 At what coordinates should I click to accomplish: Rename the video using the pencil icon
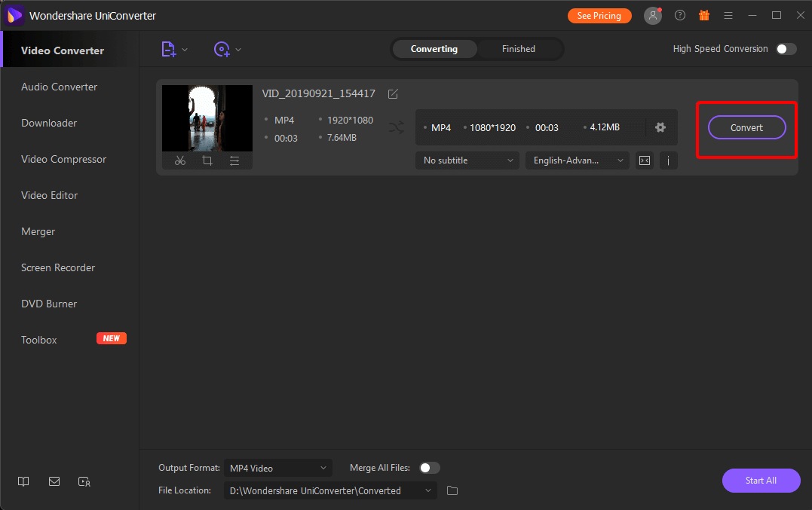(x=392, y=93)
